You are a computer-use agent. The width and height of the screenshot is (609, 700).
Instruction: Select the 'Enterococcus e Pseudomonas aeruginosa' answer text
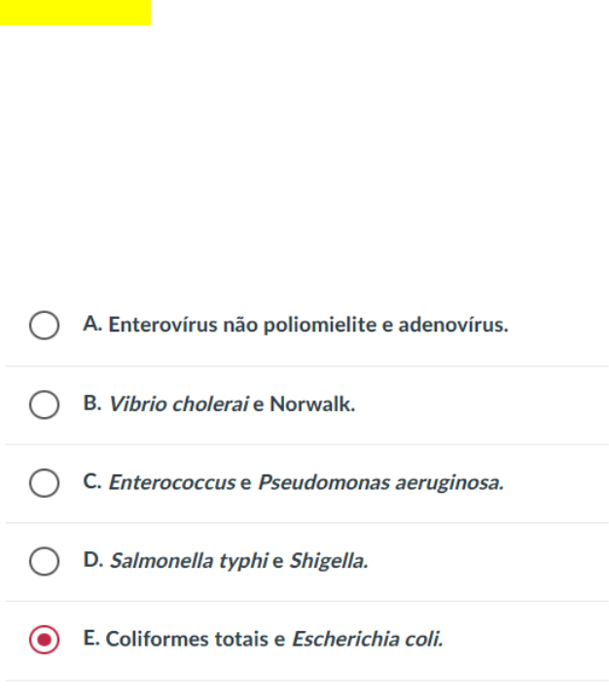[x=306, y=483]
